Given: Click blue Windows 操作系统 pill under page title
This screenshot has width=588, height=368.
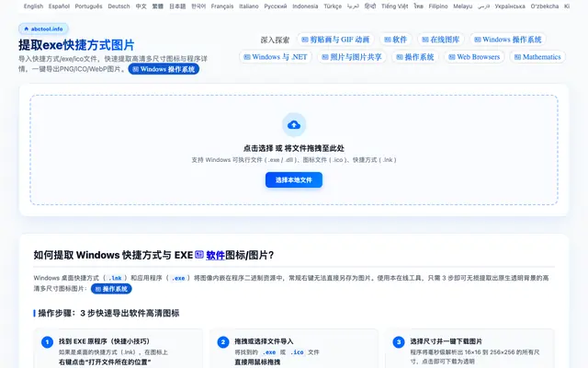Looking at the screenshot, I should coord(164,69).
